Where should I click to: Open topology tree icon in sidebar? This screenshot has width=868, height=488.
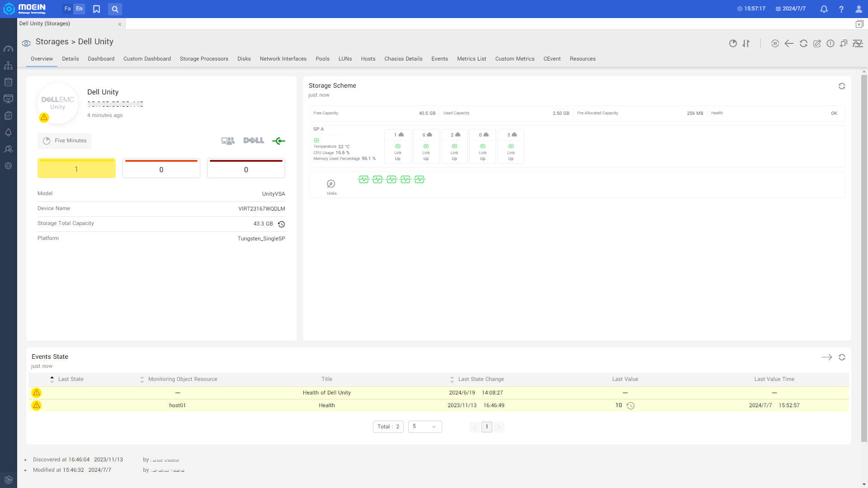coord(8,66)
